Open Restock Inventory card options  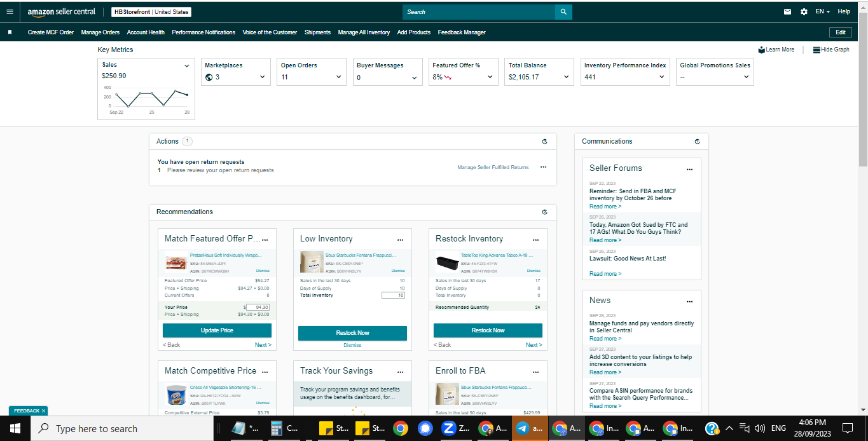[536, 240]
